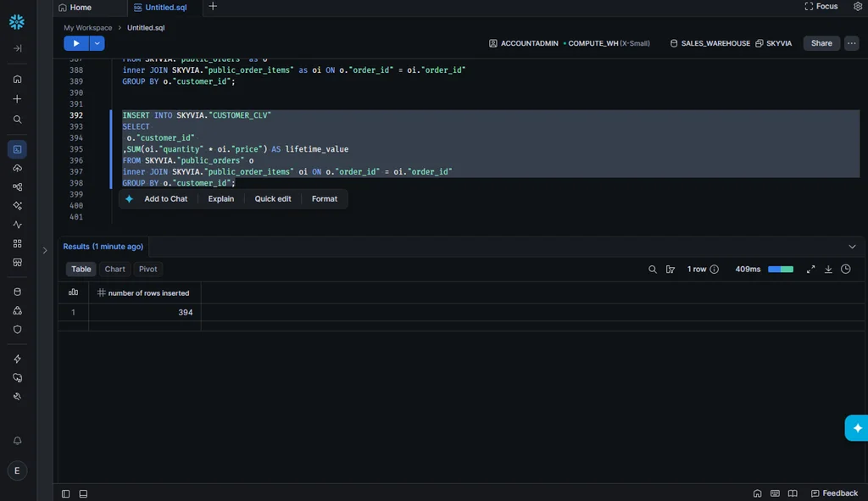Viewport: 868px width, 501px height.
Task: Open the floating Copilot sparkle button
Action: pyautogui.click(x=857, y=428)
